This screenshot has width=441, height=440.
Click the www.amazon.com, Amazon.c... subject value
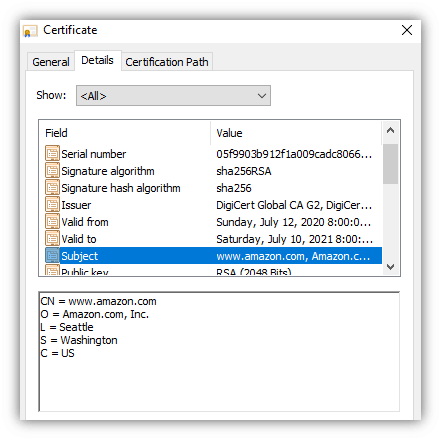click(x=293, y=256)
